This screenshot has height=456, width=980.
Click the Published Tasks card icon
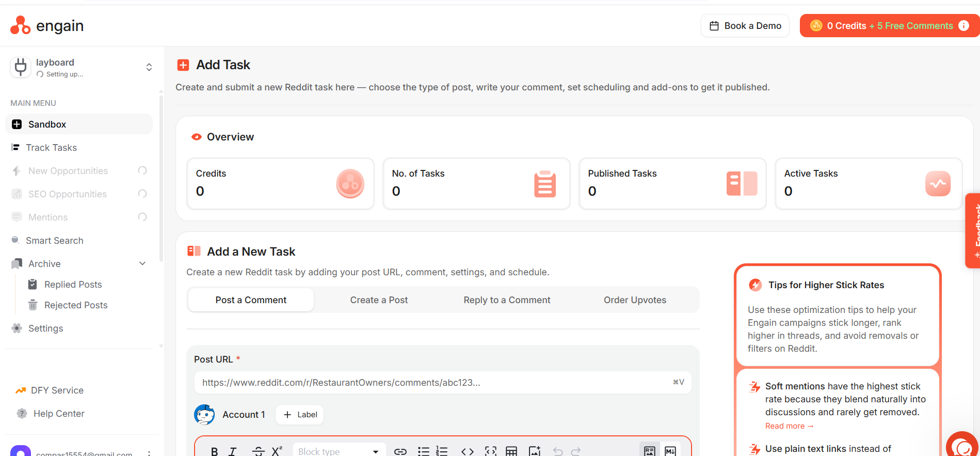pyautogui.click(x=742, y=184)
